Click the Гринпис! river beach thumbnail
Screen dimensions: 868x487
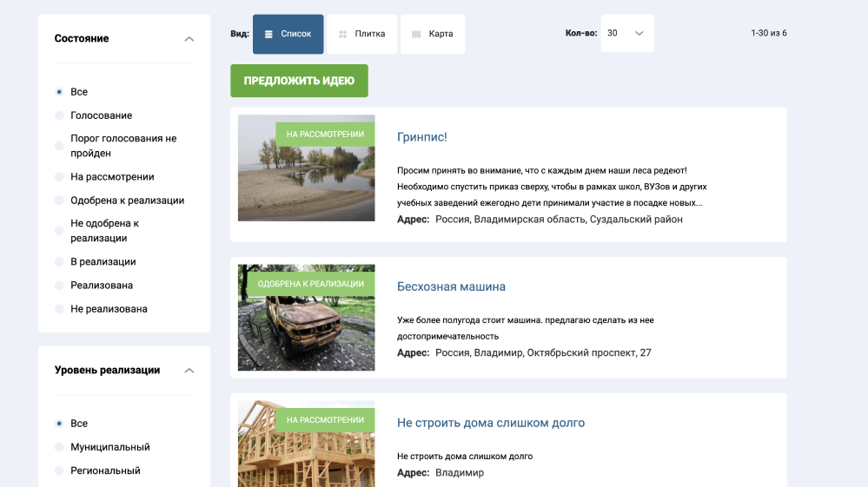point(306,168)
